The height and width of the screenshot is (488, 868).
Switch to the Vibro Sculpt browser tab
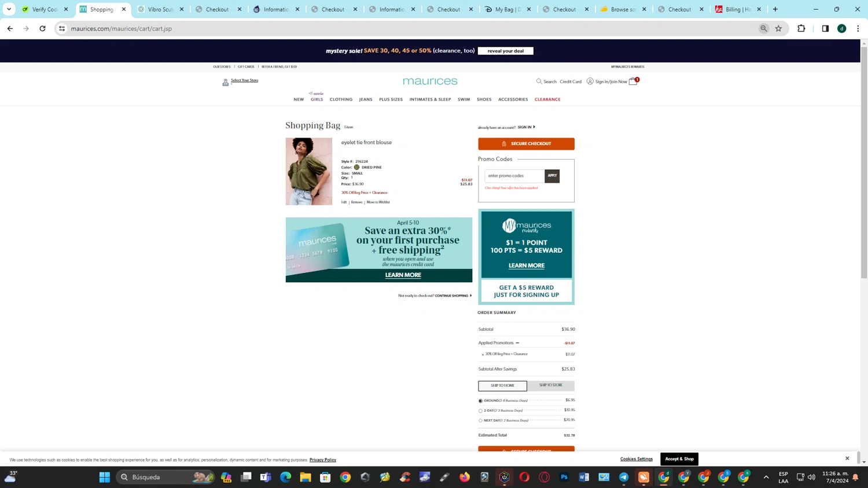coord(161,9)
